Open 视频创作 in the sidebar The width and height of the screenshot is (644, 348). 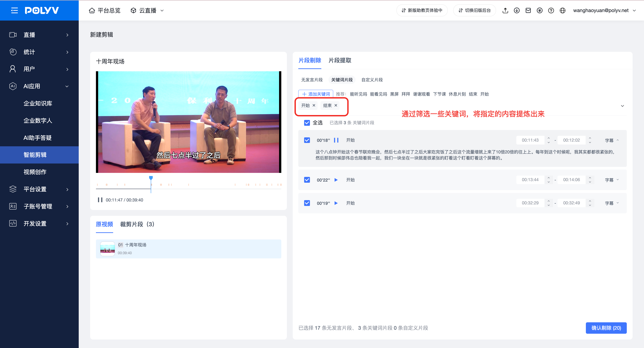[35, 172]
